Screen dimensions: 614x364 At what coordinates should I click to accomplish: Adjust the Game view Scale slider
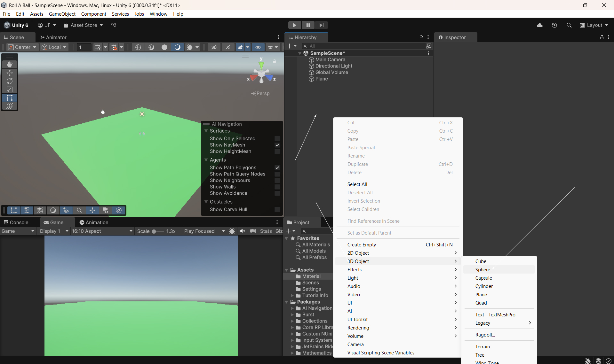(154, 231)
